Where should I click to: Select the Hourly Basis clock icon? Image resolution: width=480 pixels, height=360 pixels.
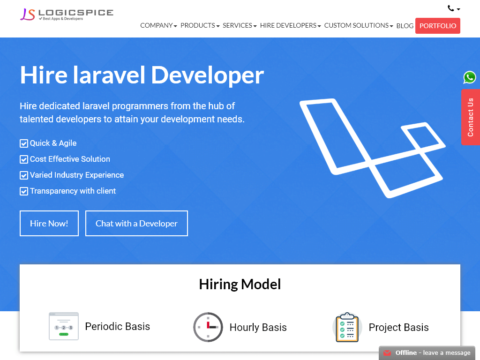click(208, 327)
